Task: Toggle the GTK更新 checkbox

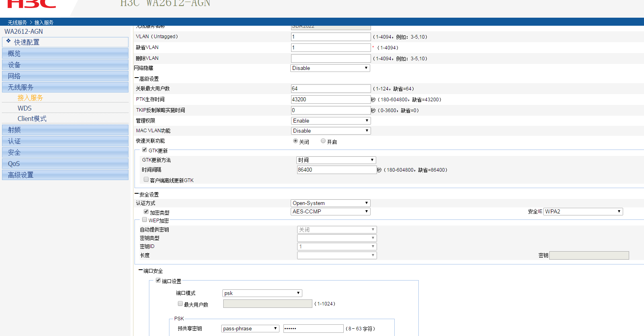Action: pyautogui.click(x=145, y=150)
